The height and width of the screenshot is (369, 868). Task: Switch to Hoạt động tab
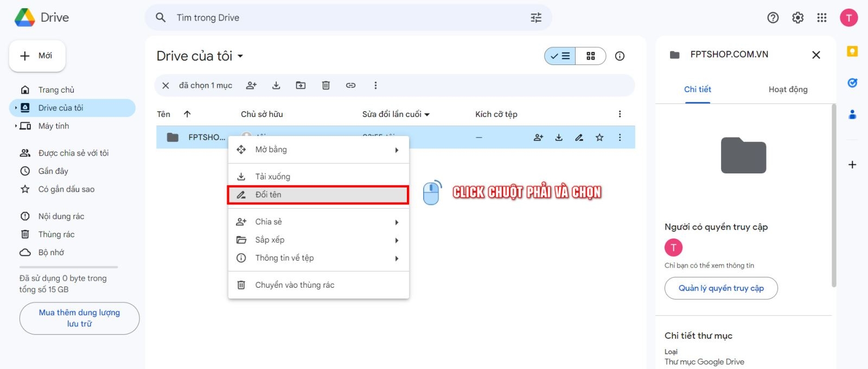[x=788, y=89]
